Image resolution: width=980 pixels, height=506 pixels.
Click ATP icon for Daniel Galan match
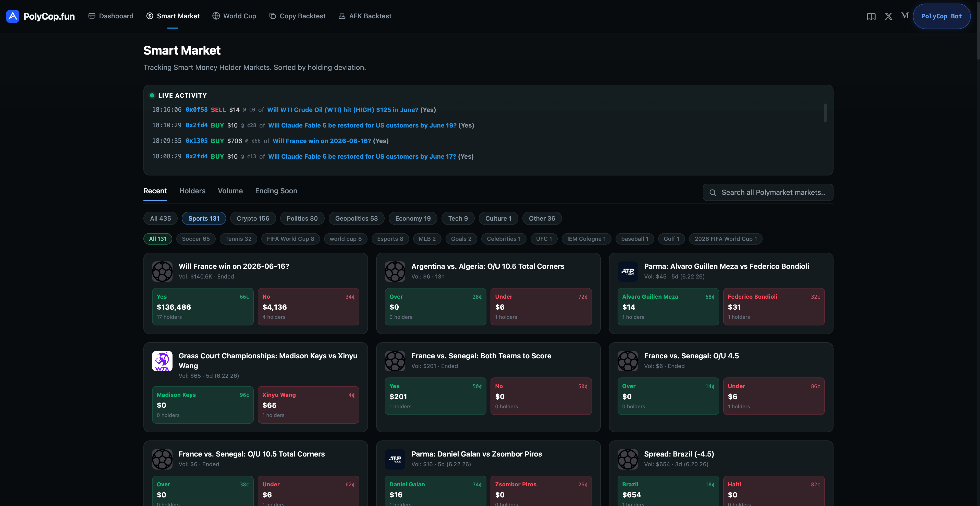(x=395, y=459)
